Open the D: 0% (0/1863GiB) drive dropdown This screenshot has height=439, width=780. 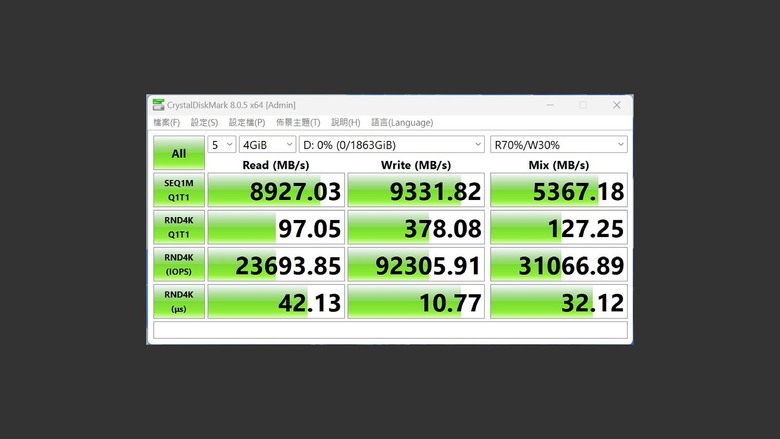392,145
